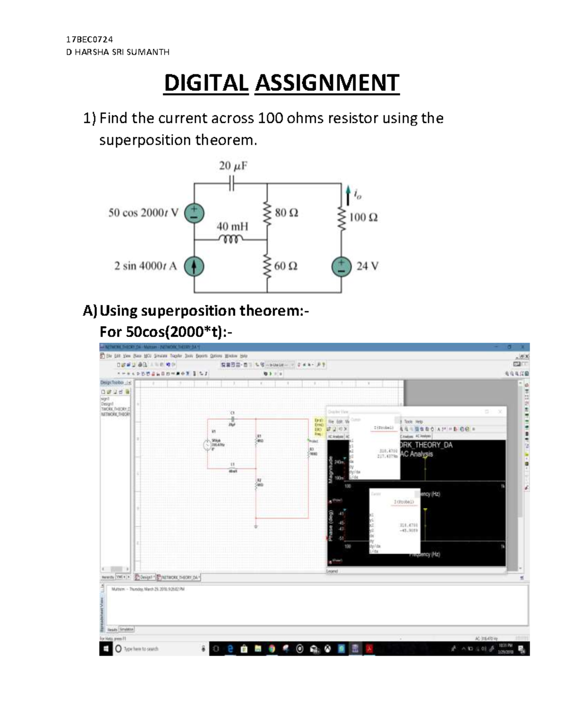Viewport: 563px width, 728px height.
Task: Stop the simulation with the stop icon
Action: tap(281, 373)
